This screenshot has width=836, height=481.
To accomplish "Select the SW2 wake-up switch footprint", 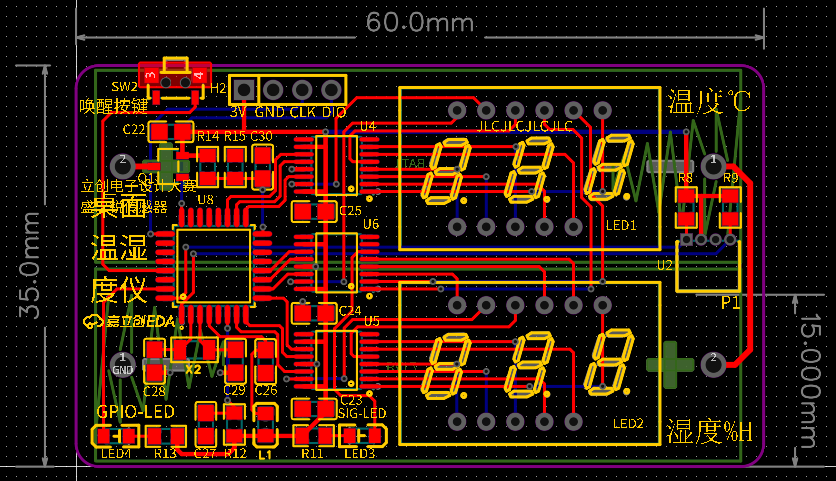I will click(175, 81).
